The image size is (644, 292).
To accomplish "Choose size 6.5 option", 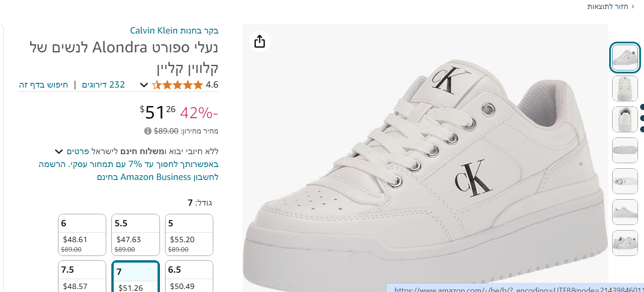I will pyautogui.click(x=189, y=277).
